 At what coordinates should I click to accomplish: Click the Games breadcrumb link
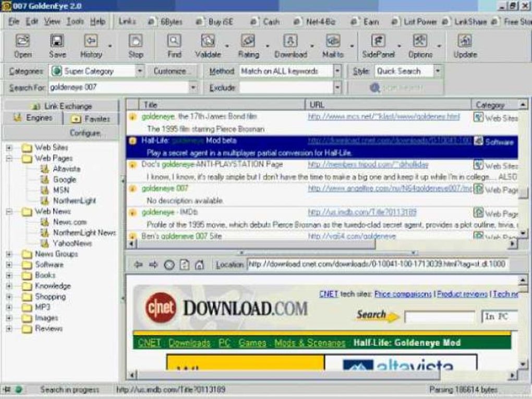click(x=252, y=343)
